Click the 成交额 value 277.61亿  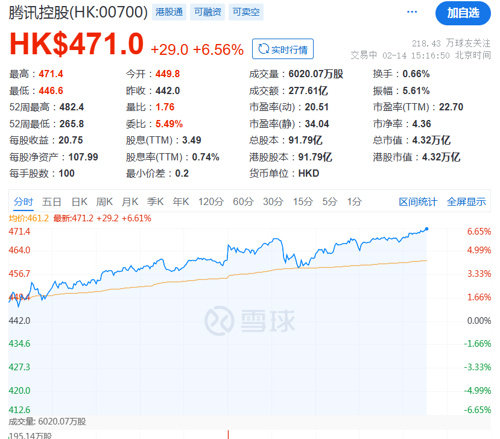point(308,90)
